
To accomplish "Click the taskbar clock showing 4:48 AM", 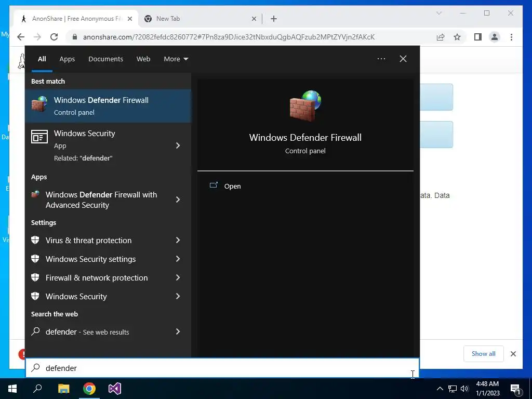I will pyautogui.click(x=487, y=389).
